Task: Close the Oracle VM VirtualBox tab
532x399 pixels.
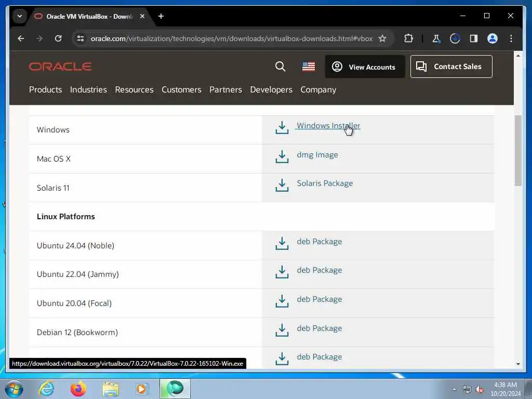Action: coord(142,16)
